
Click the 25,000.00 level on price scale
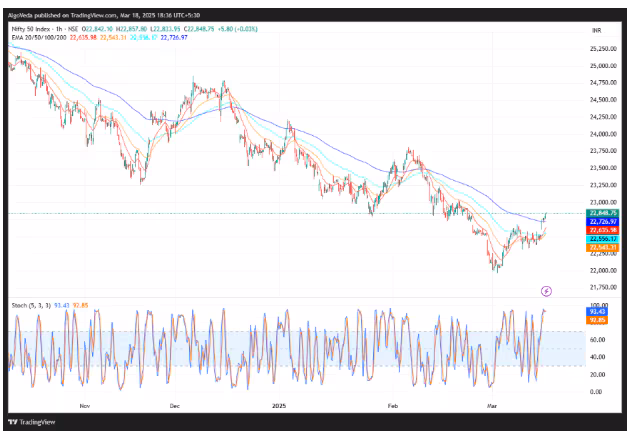pyautogui.click(x=602, y=66)
